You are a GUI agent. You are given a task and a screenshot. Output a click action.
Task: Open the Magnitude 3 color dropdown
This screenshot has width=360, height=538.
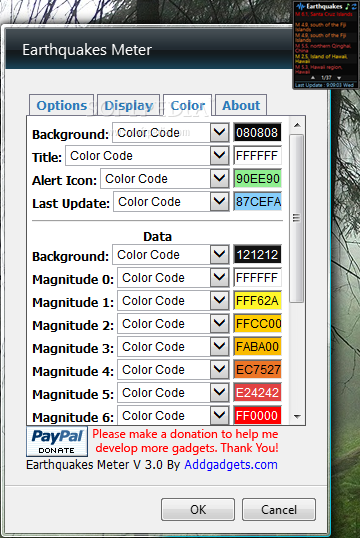tap(173, 347)
